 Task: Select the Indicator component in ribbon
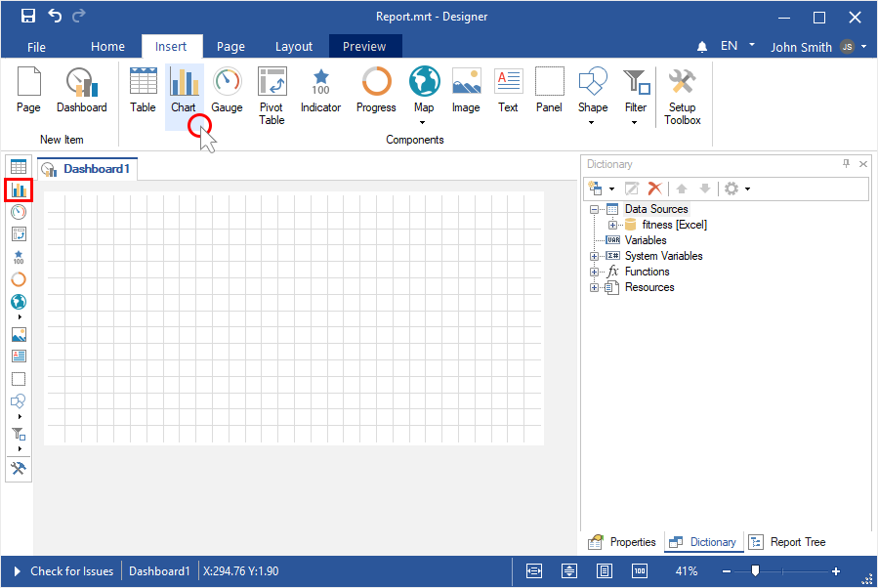tap(320, 91)
